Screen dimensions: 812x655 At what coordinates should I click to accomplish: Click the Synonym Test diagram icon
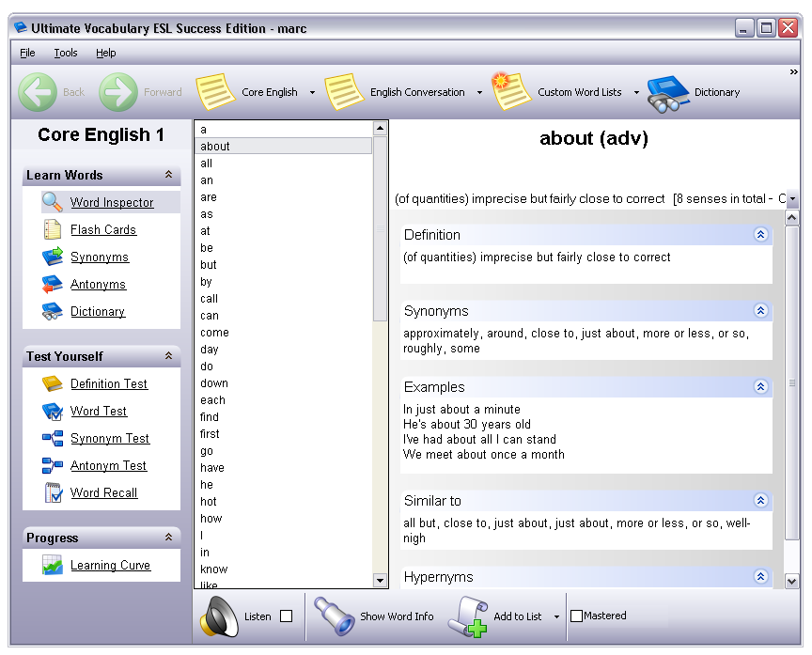[53, 439]
